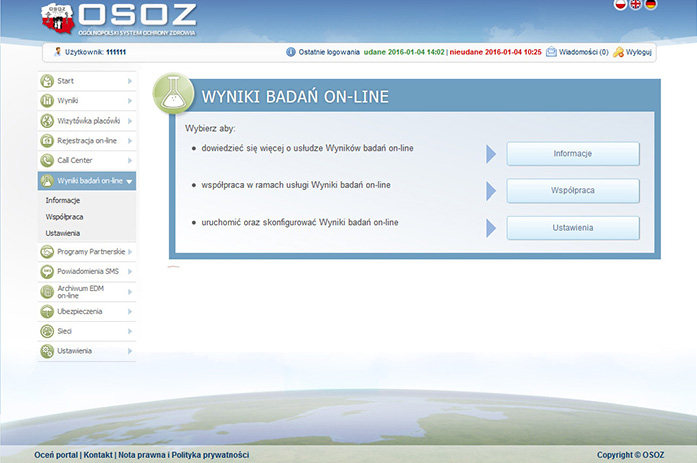Expand the bottom Ustawienia arrow
The height and width of the screenshot is (463, 697).
(x=130, y=351)
